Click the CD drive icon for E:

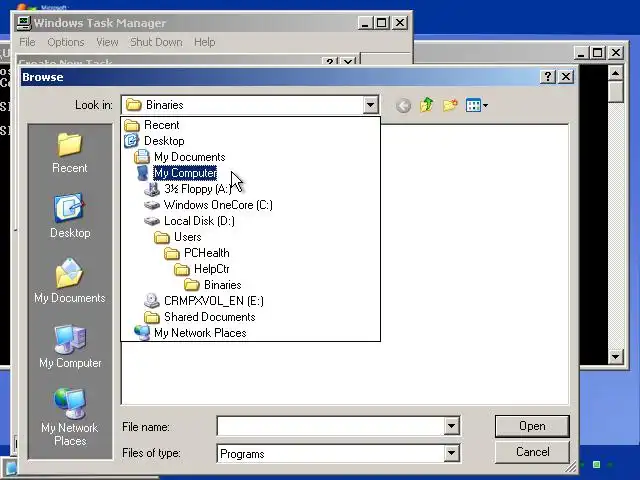152,301
